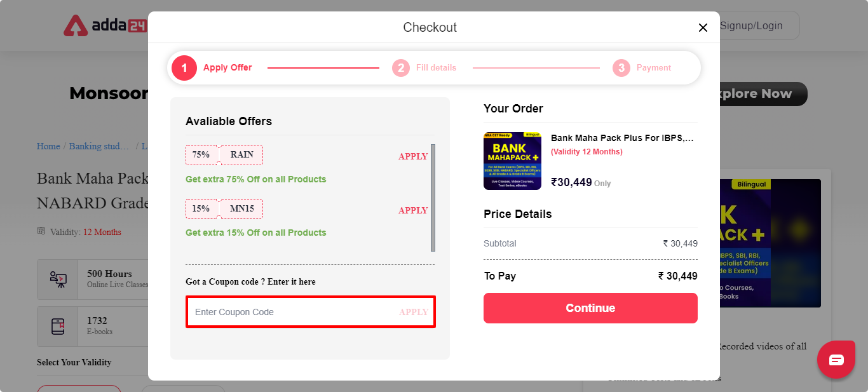868x392 pixels.
Task: Close the Checkout dialog with X icon
Action: click(703, 27)
